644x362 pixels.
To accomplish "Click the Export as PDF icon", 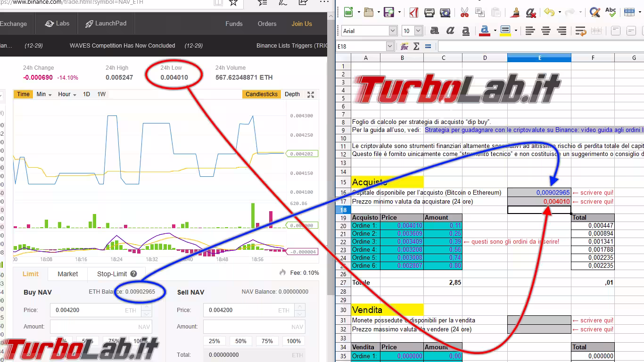I will 413,12.
